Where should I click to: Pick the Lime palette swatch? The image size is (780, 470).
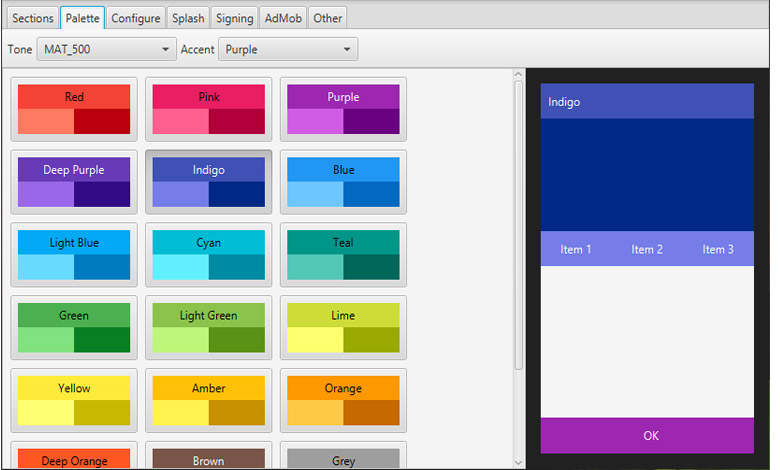pos(343,328)
